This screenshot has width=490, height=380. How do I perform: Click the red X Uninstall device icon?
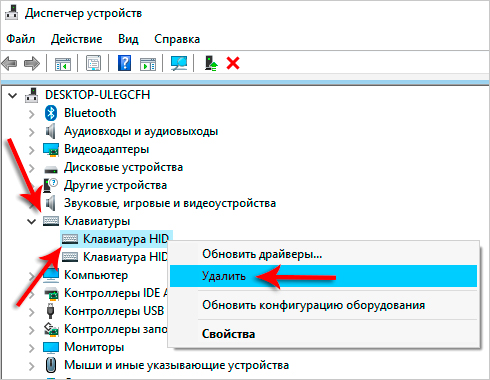coord(233,63)
